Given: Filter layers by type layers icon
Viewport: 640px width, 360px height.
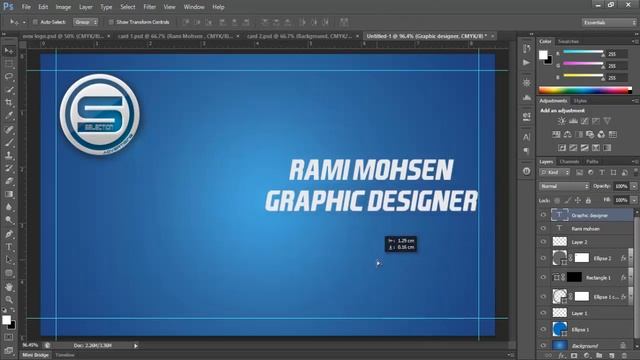Looking at the screenshot, I should coord(602,173).
